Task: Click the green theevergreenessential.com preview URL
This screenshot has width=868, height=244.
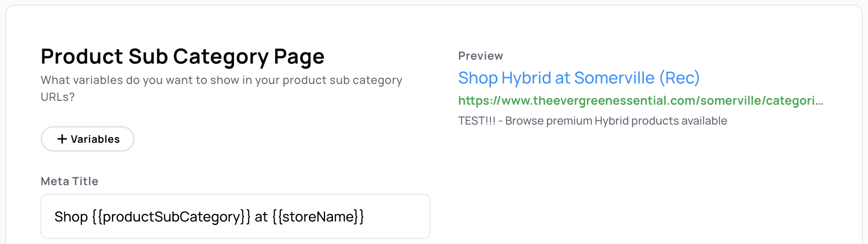Action: 640,101
